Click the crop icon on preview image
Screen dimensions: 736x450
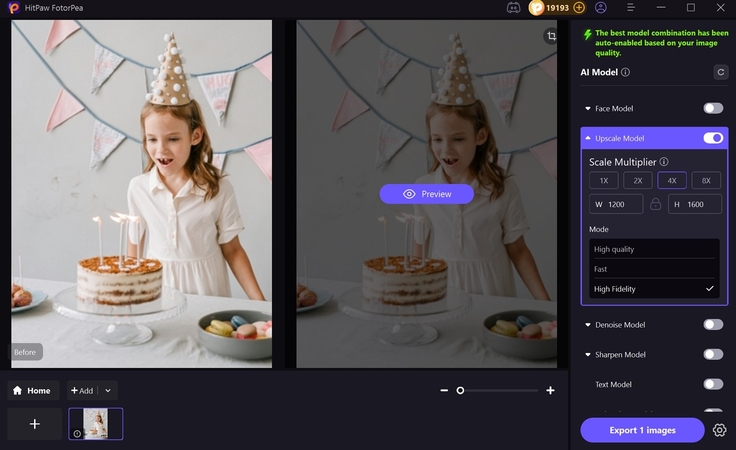[551, 36]
